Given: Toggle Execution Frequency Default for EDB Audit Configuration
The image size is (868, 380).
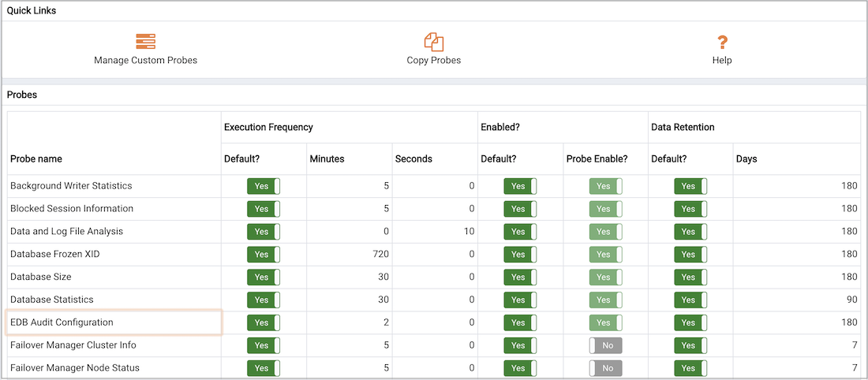Looking at the screenshot, I should coord(264,322).
